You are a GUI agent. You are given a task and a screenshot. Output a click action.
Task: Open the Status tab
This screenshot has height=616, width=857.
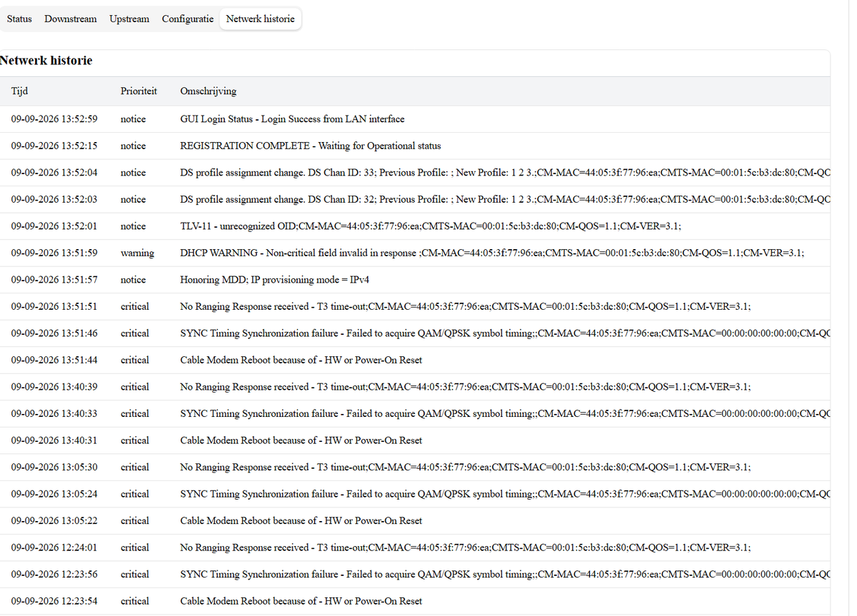point(19,19)
